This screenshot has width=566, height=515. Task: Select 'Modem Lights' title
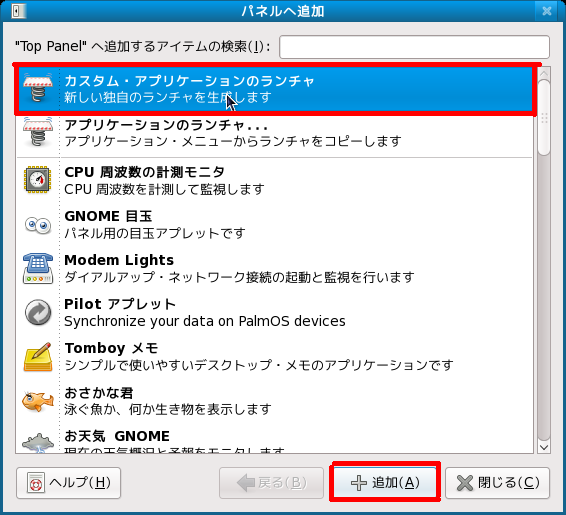point(119,260)
